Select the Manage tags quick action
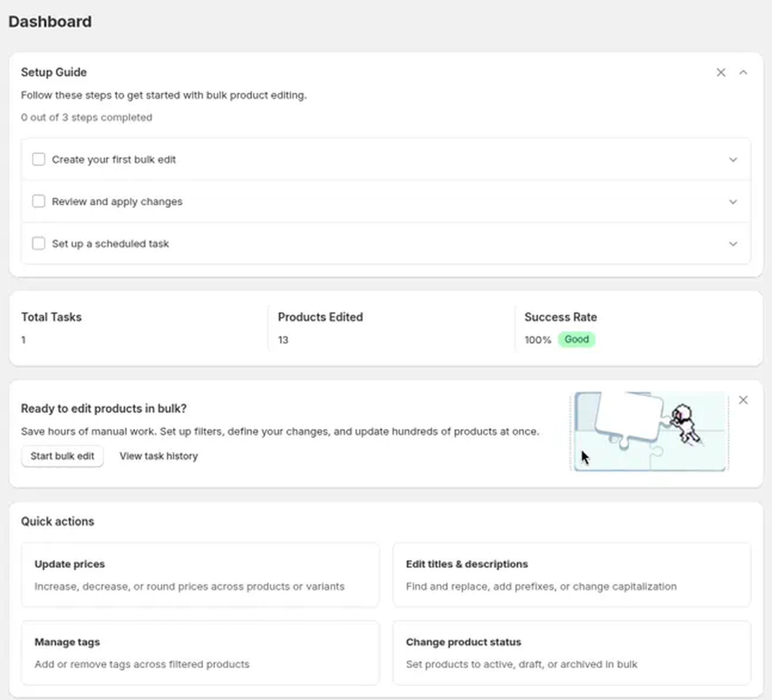The image size is (772, 700). click(x=200, y=653)
